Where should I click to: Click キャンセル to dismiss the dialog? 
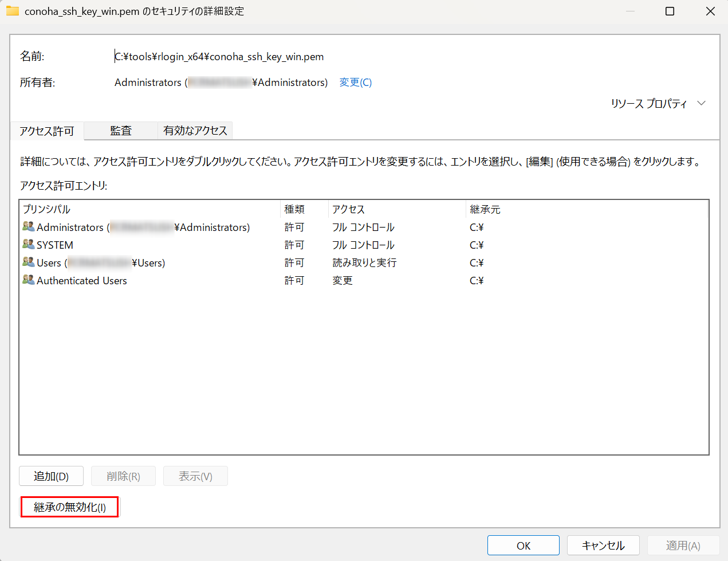(603, 545)
